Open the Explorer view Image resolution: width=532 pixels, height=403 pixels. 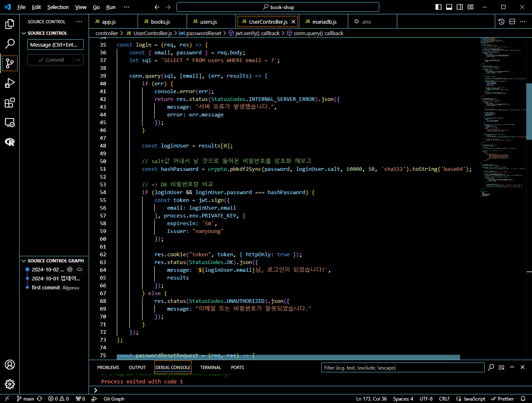click(10, 24)
